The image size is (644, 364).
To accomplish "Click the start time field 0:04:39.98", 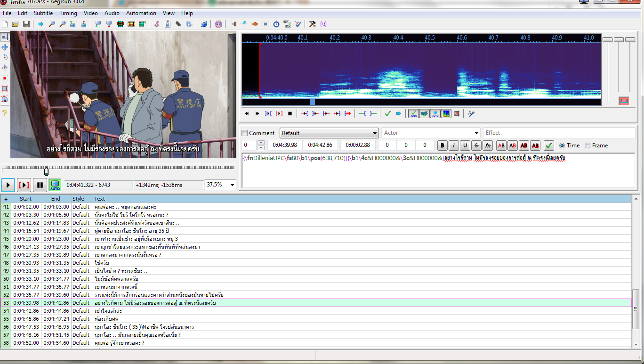I will (285, 146).
